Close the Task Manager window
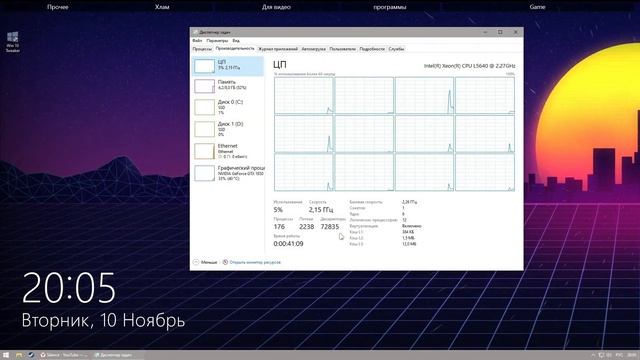Screen dimensions: 640x360 coord(516,32)
